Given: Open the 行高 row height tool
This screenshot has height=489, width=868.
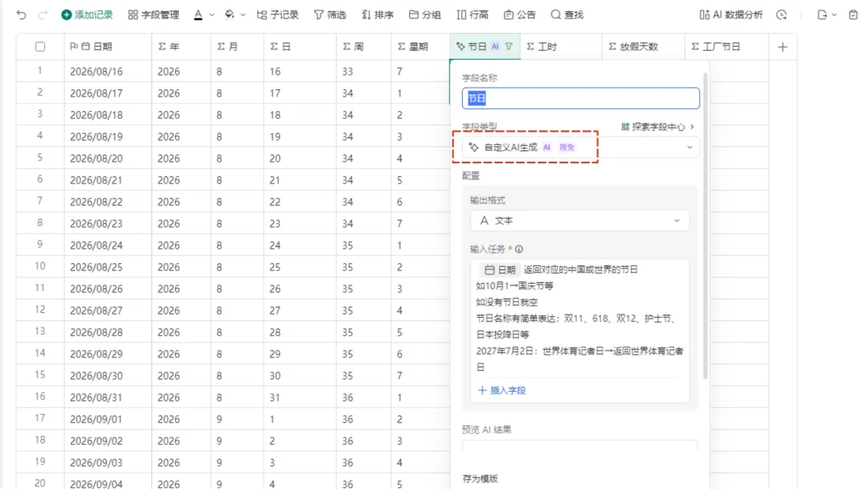Looking at the screenshot, I should pyautogui.click(x=473, y=15).
